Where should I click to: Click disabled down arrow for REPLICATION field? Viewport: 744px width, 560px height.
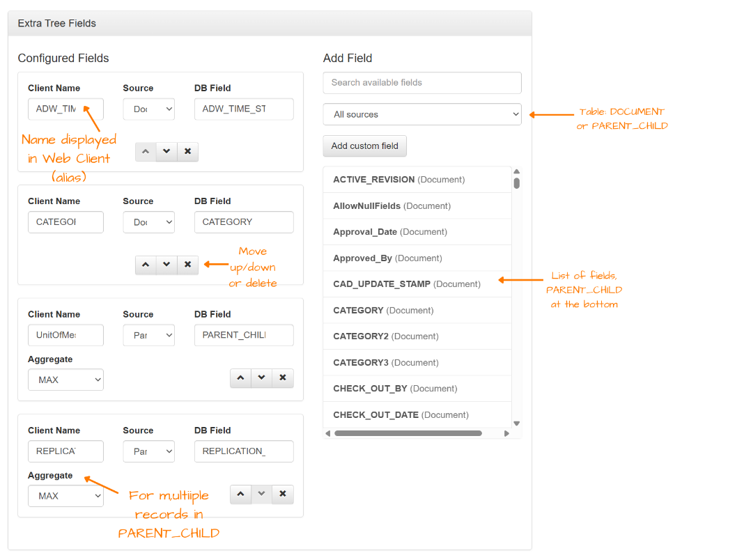pos(261,494)
